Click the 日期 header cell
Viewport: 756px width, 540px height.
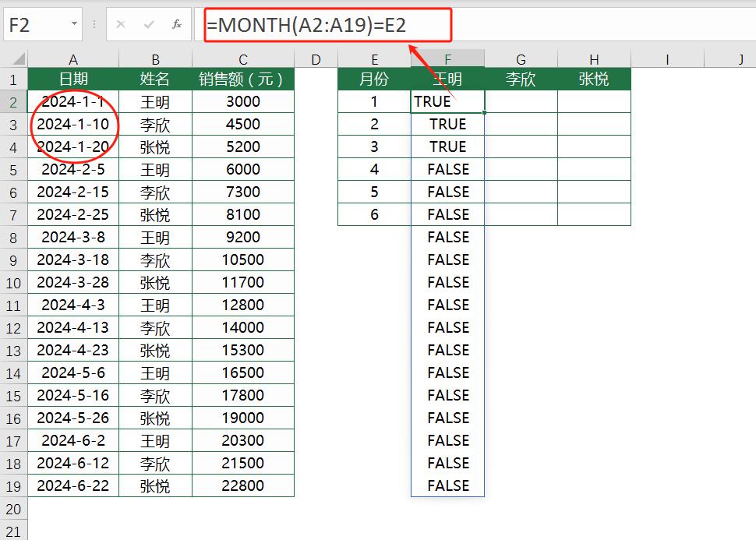pos(73,79)
